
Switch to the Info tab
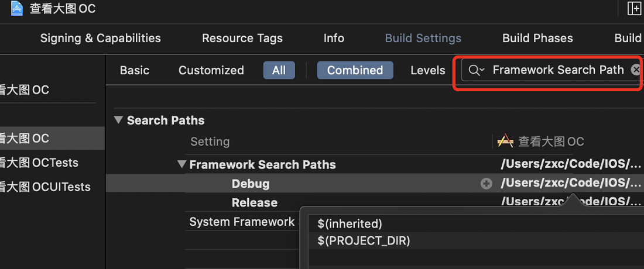(334, 38)
